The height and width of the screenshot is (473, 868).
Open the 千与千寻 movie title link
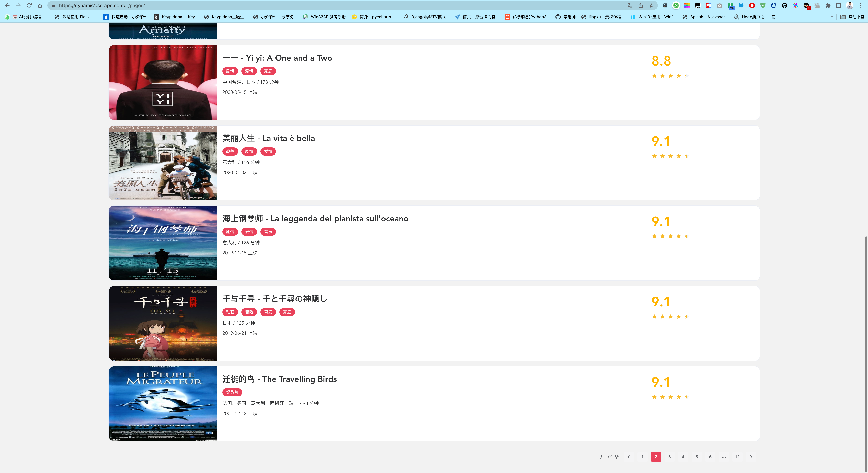[275, 299]
